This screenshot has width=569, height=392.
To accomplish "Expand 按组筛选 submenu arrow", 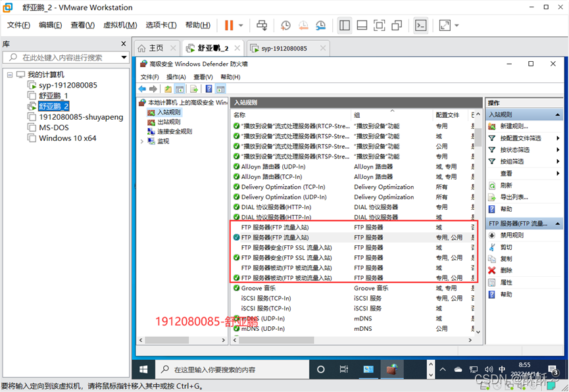I will click(x=558, y=161).
